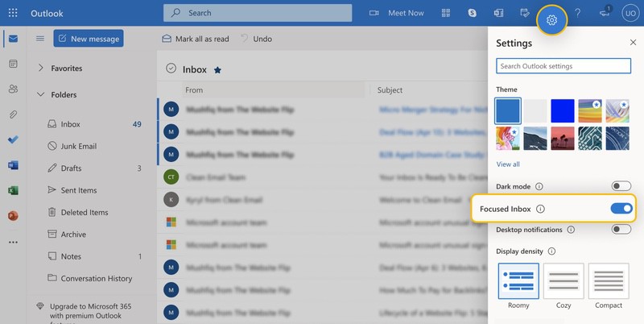Show Focused Inbox info icon
Screen dimensions: 644x324
540,209
